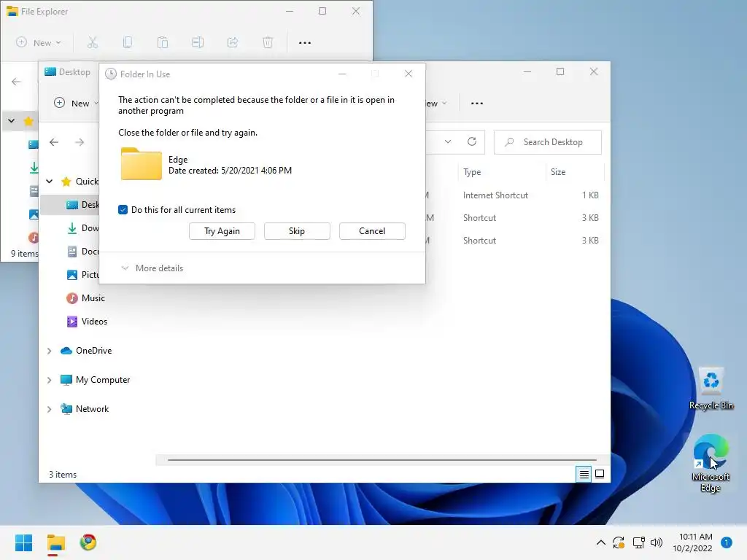Close the Folder In Use dialog
The height and width of the screenshot is (560, 747).
coord(409,74)
